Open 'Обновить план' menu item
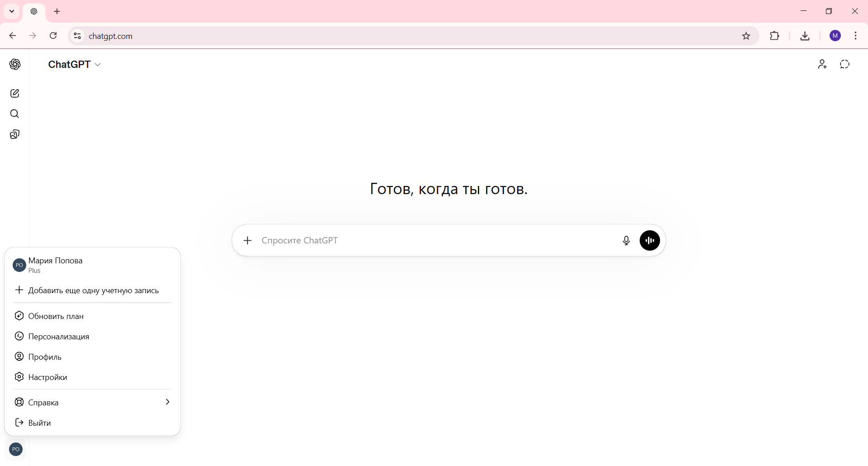Image resolution: width=868 pixels, height=466 pixels. pyautogui.click(x=92, y=316)
